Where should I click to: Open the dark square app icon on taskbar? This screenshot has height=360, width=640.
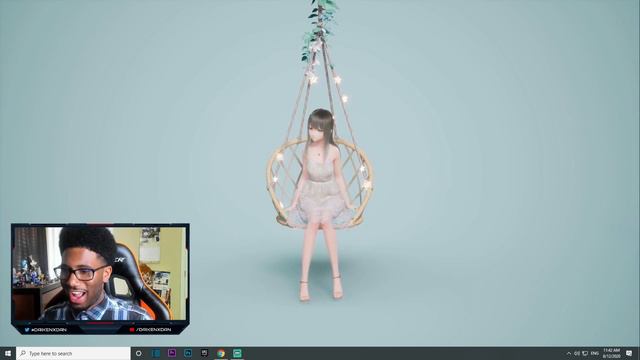pyautogui.click(x=204, y=353)
